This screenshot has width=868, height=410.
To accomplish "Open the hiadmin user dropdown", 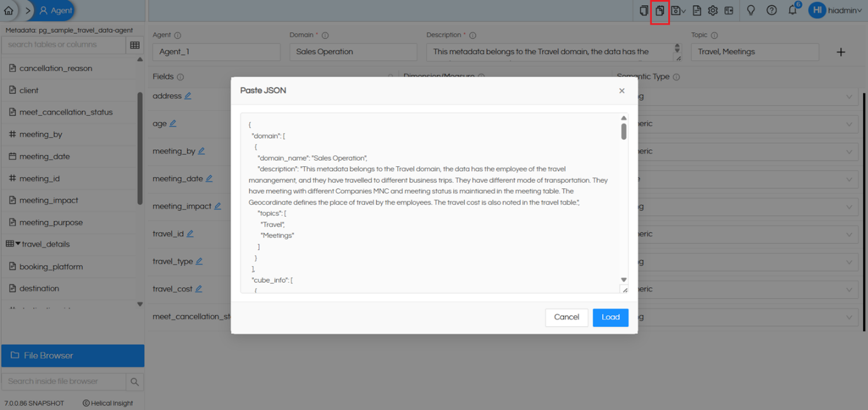I will [x=835, y=11].
